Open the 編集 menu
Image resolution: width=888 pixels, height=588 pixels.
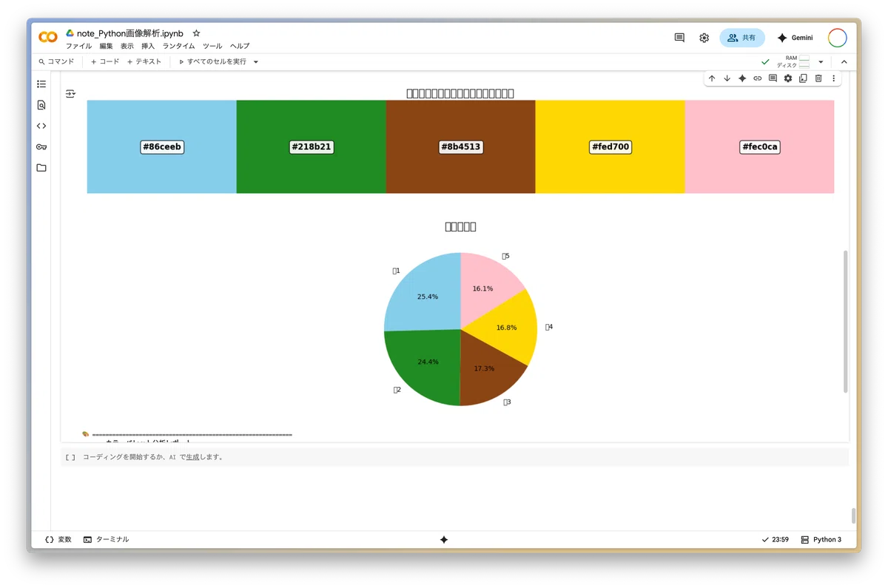(x=107, y=46)
